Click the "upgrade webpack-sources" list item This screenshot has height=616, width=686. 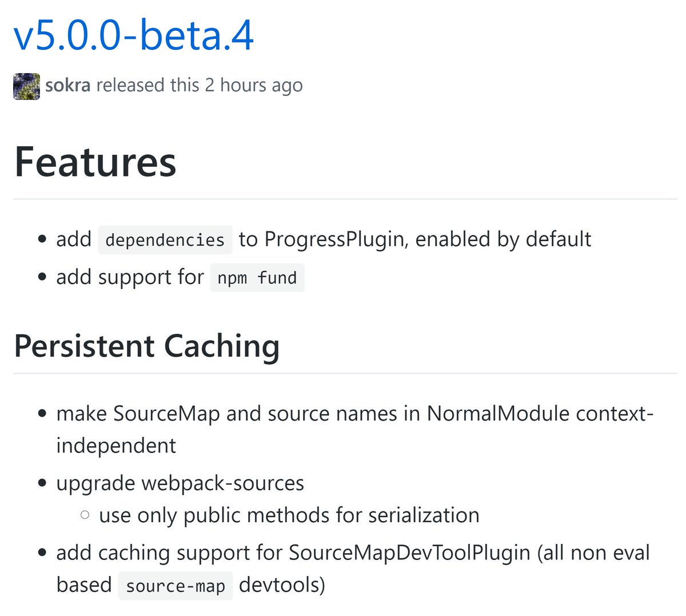click(180, 483)
